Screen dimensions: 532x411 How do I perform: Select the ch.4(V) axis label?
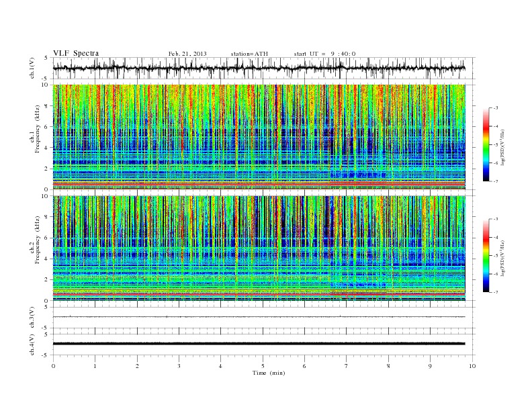(32, 345)
